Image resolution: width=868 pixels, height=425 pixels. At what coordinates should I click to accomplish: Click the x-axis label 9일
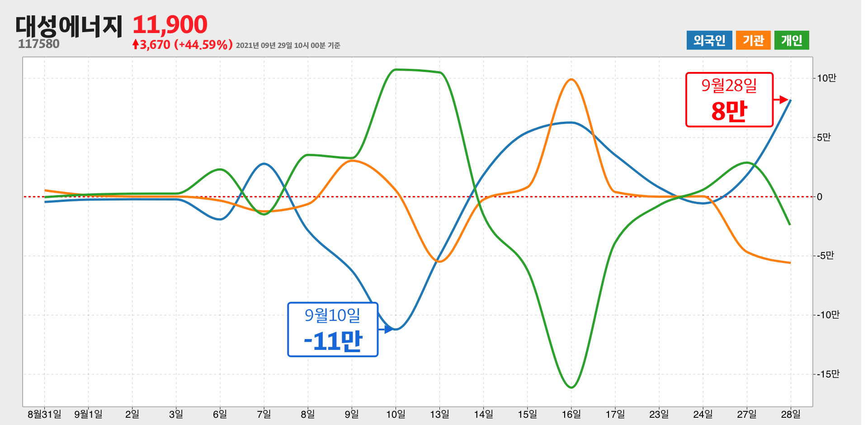(x=351, y=414)
